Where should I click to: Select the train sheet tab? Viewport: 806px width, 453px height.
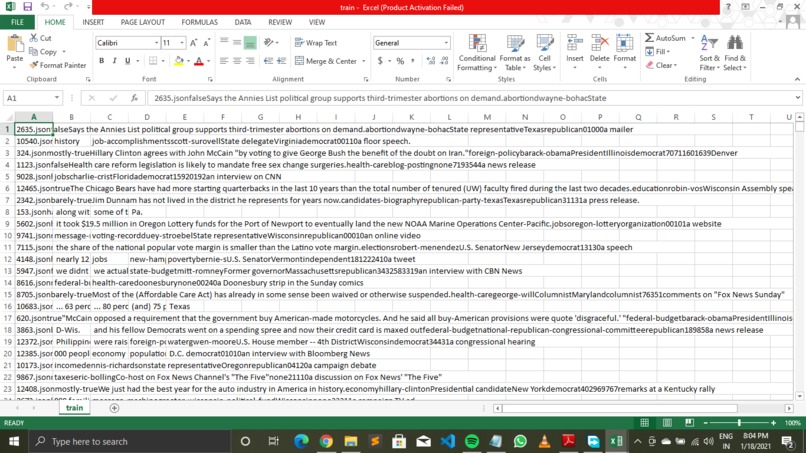point(74,408)
